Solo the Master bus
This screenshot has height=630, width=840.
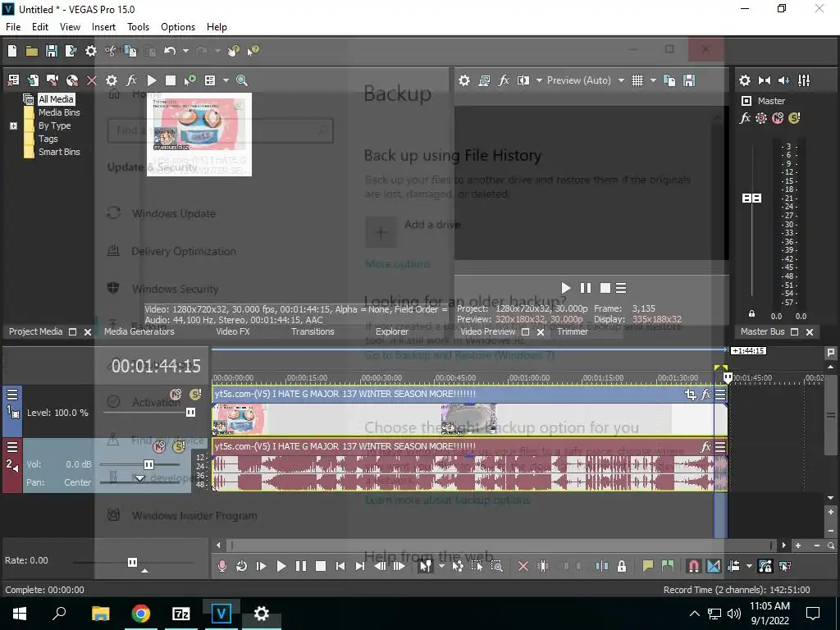point(794,118)
